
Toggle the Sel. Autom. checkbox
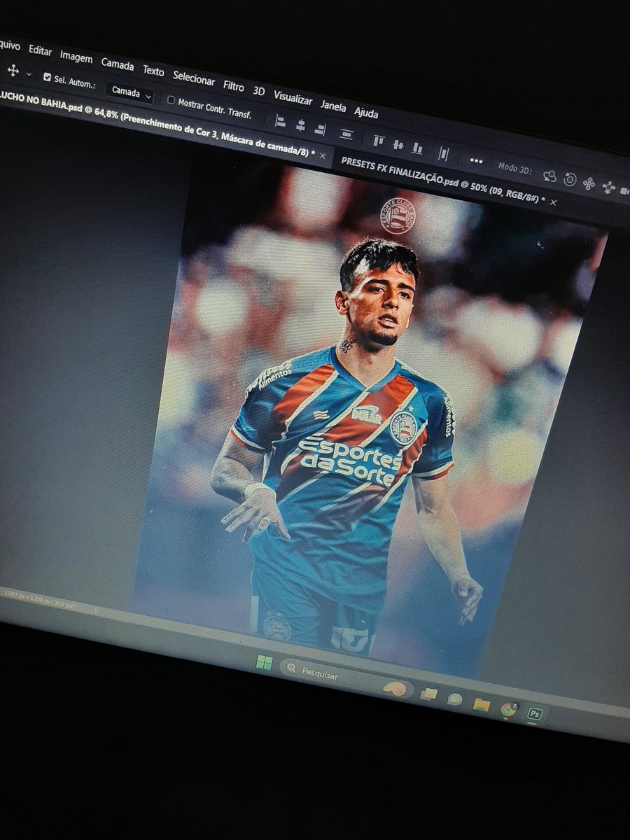click(48, 78)
